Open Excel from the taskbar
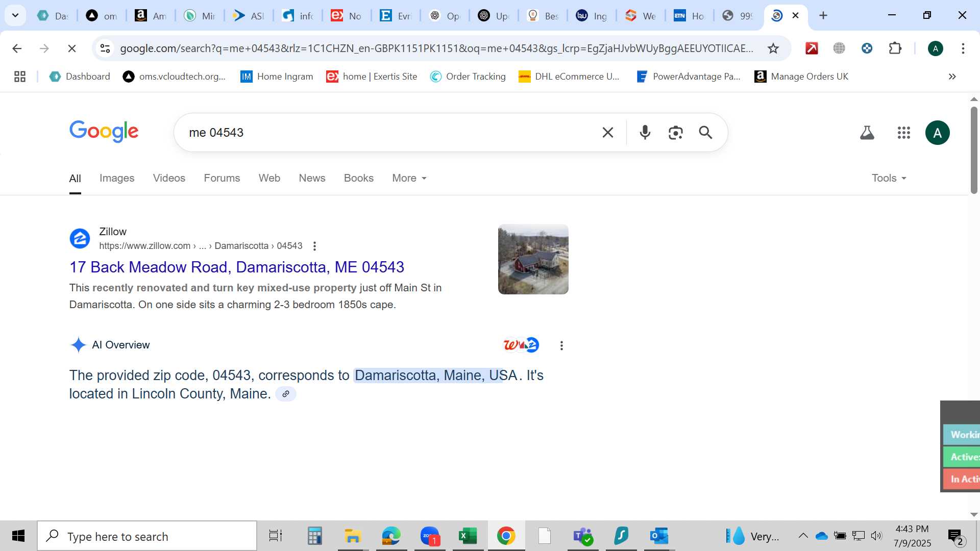This screenshot has width=980, height=551. pyautogui.click(x=468, y=536)
